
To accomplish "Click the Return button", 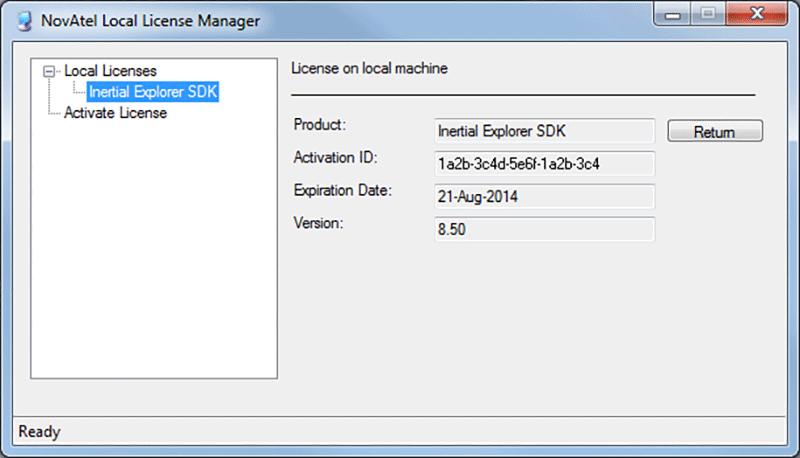I will click(715, 132).
